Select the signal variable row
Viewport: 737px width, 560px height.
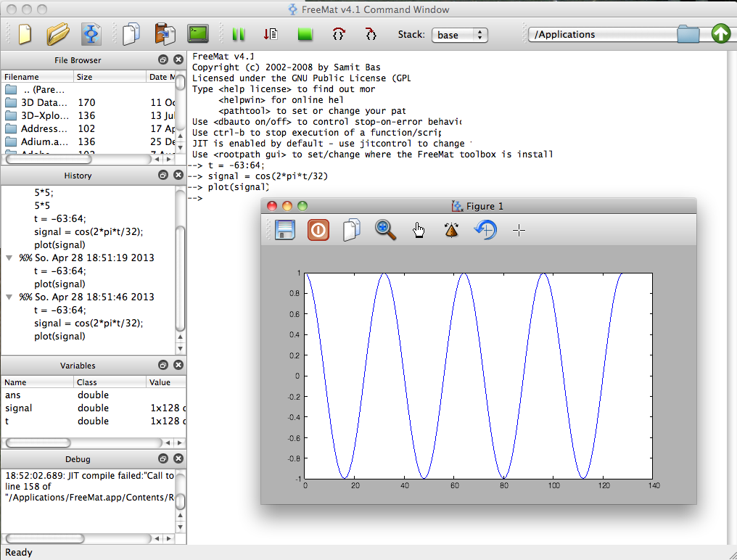point(94,408)
